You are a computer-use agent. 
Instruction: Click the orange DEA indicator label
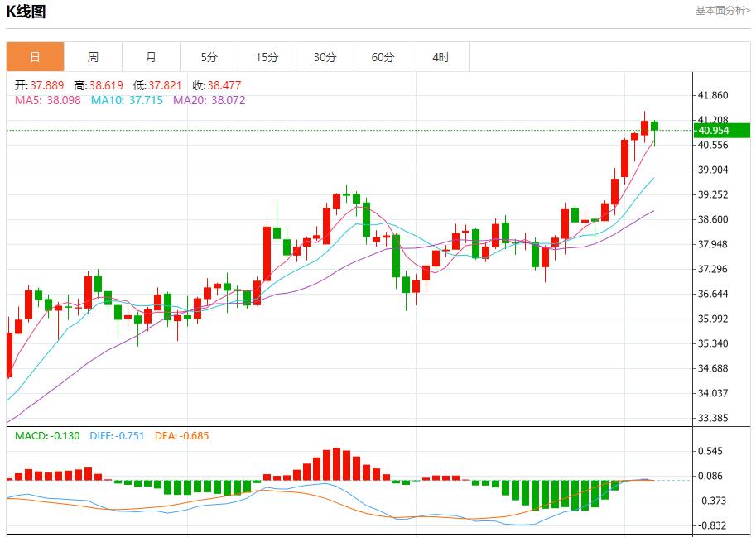pos(181,434)
